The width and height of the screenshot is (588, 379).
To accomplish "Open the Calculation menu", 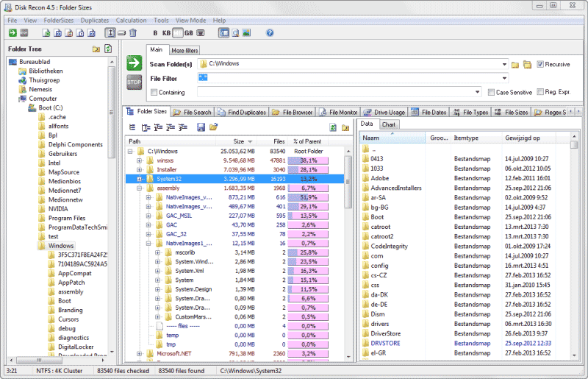I will 131,21.
